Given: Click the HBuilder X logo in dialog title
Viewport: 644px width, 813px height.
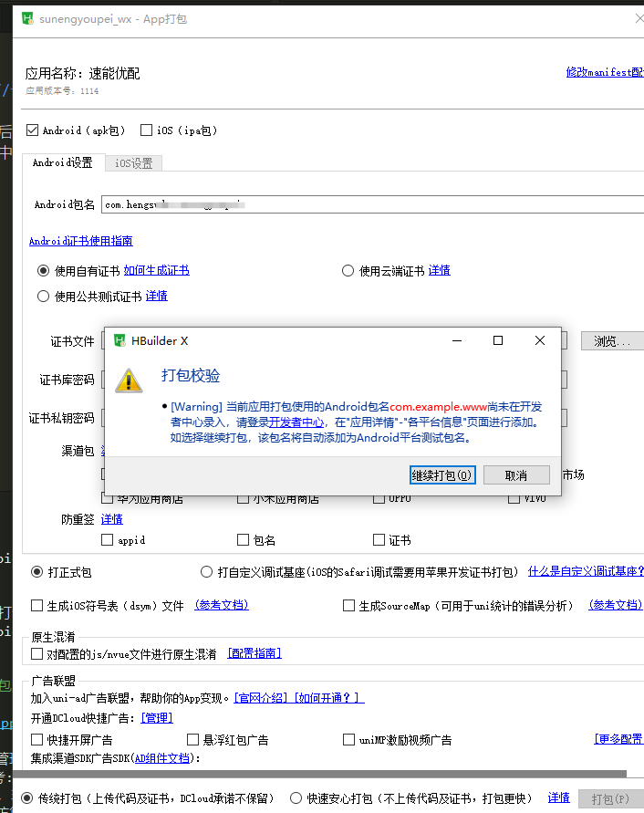Looking at the screenshot, I should tap(119, 340).
